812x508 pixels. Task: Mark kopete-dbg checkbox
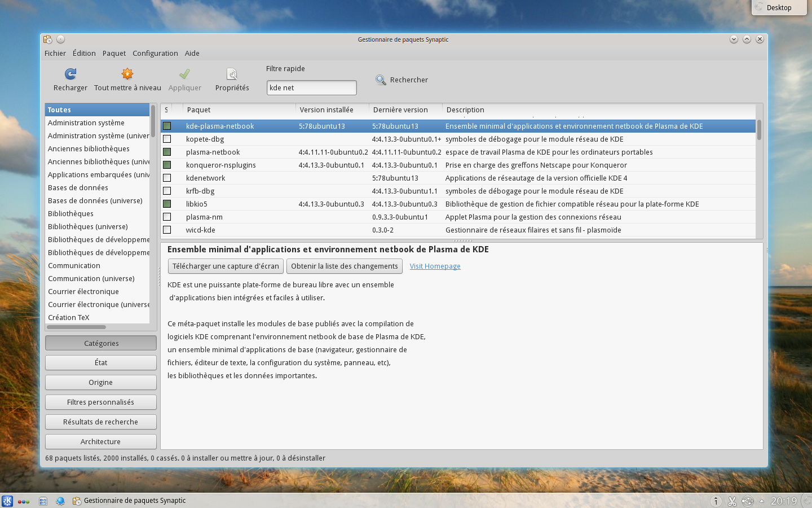tap(167, 139)
